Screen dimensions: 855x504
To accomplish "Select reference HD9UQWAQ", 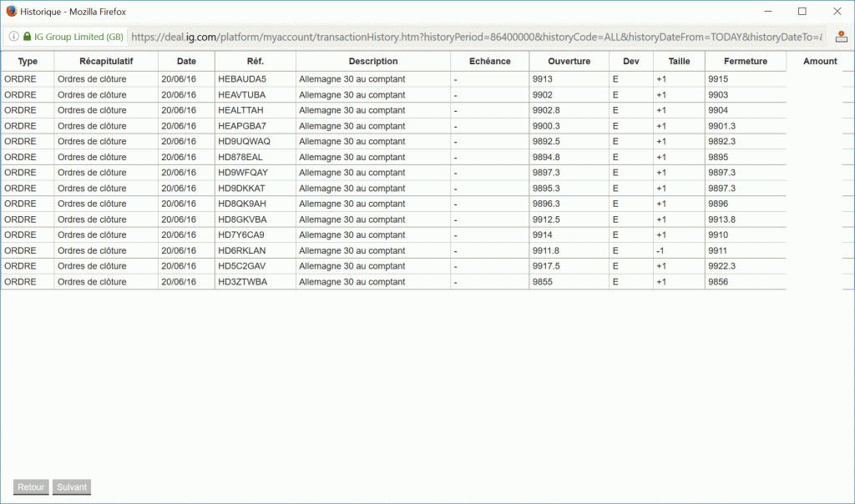I will tap(244, 141).
